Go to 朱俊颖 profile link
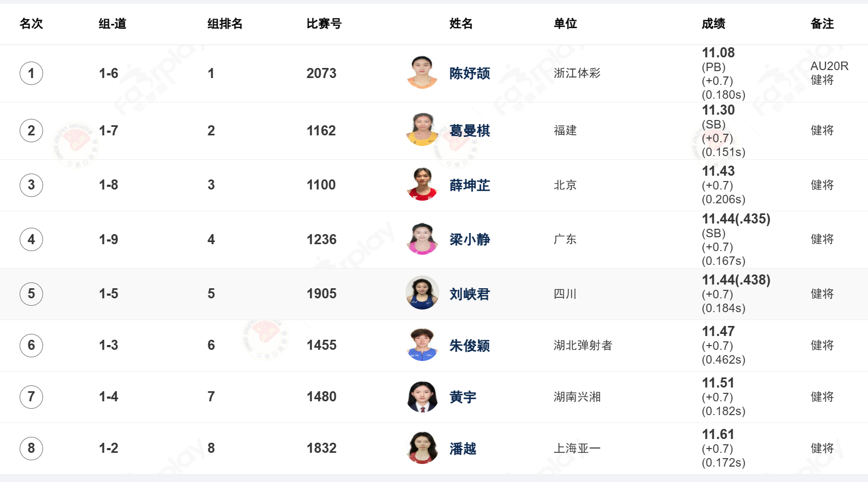Image resolution: width=868 pixels, height=482 pixels. click(470, 346)
